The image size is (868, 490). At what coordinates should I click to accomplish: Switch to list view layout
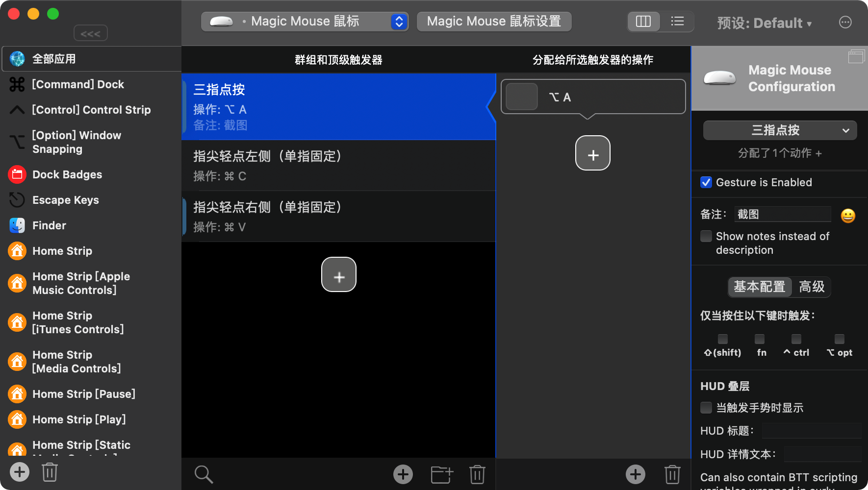pos(677,22)
